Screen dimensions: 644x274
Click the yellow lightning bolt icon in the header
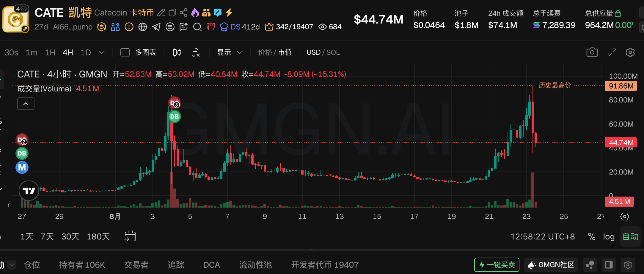229,13
